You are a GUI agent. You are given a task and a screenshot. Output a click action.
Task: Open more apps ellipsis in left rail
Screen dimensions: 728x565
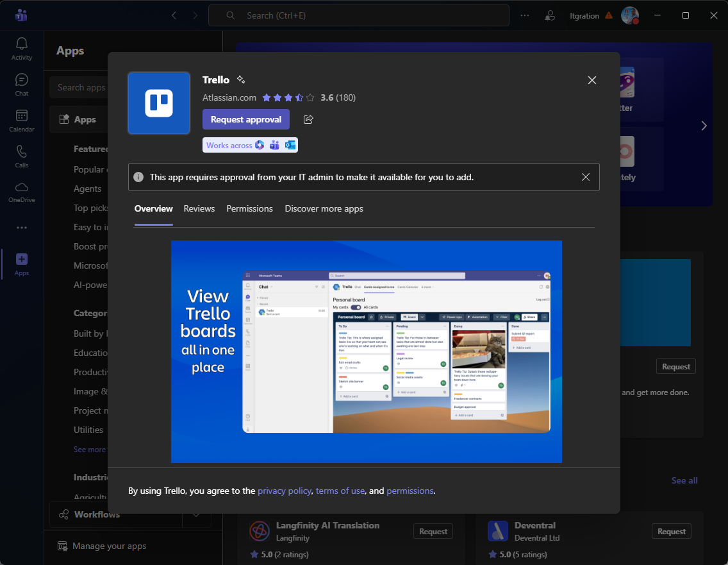point(22,228)
